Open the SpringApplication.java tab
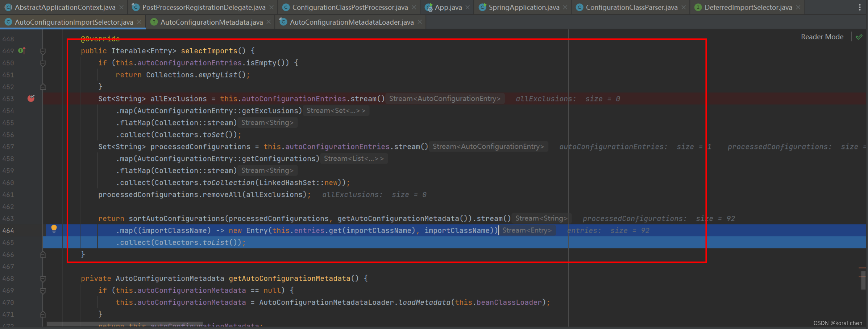This screenshot has height=329, width=868. (524, 7)
